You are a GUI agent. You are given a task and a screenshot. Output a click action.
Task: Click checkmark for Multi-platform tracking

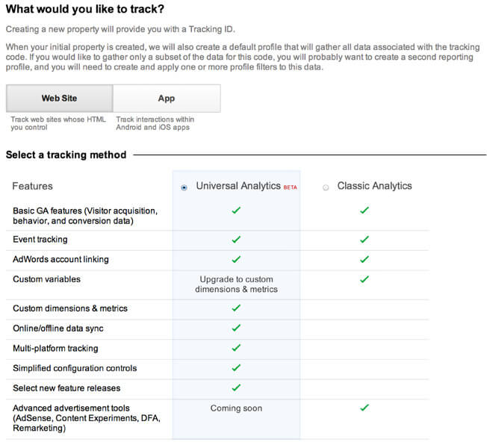[236, 348]
